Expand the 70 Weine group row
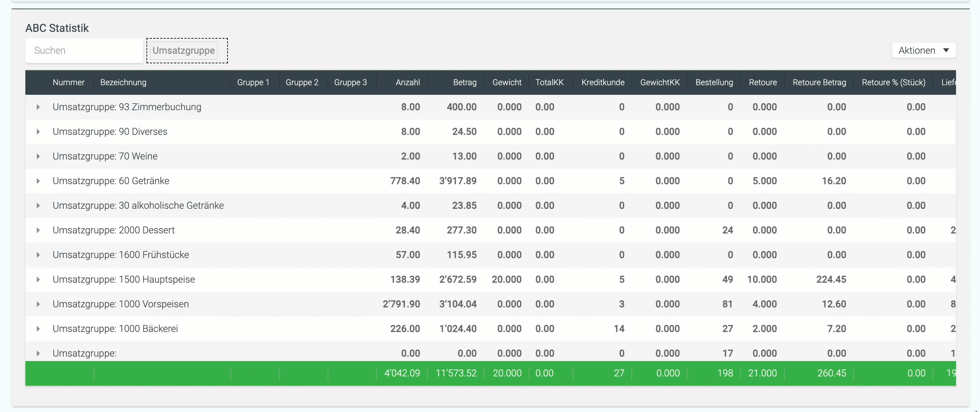 (38, 156)
